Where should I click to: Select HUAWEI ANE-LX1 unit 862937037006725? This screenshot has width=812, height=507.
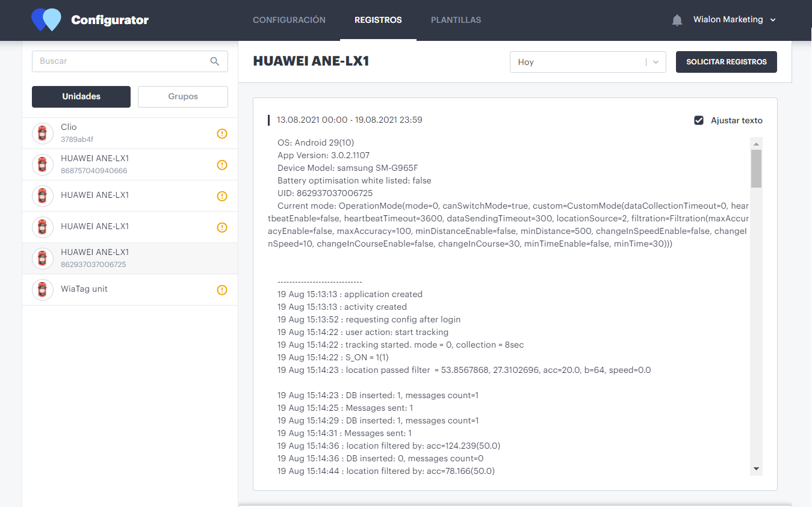130,259
